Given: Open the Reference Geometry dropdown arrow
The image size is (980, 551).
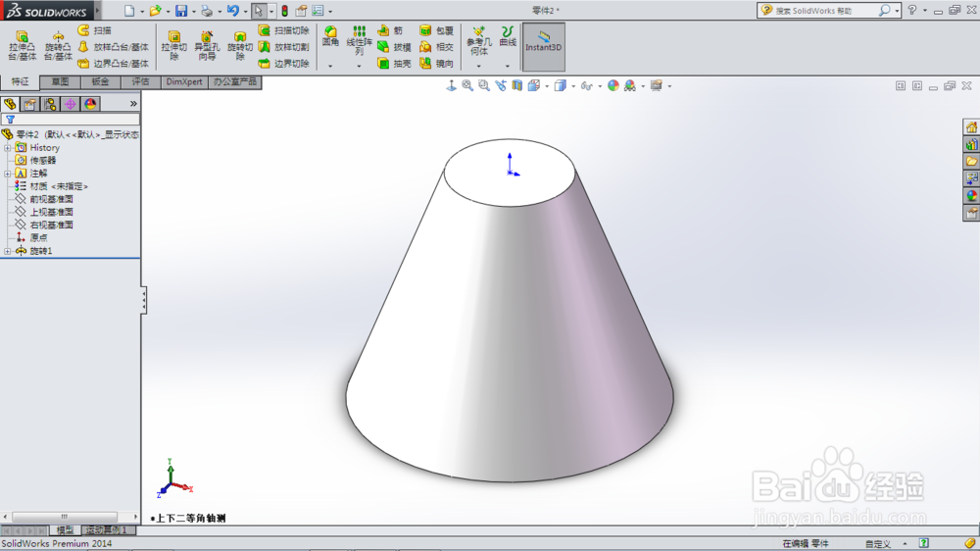Looking at the screenshot, I should coord(479,66).
